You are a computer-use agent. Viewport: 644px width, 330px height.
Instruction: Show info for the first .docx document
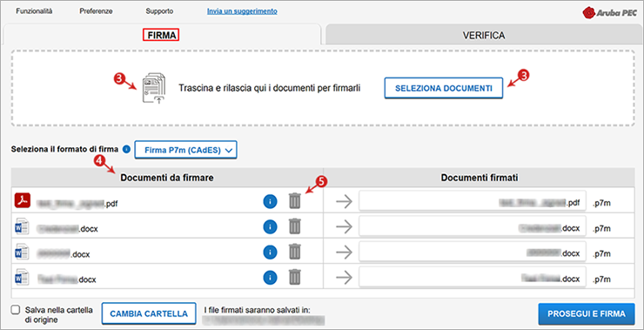coord(270,227)
